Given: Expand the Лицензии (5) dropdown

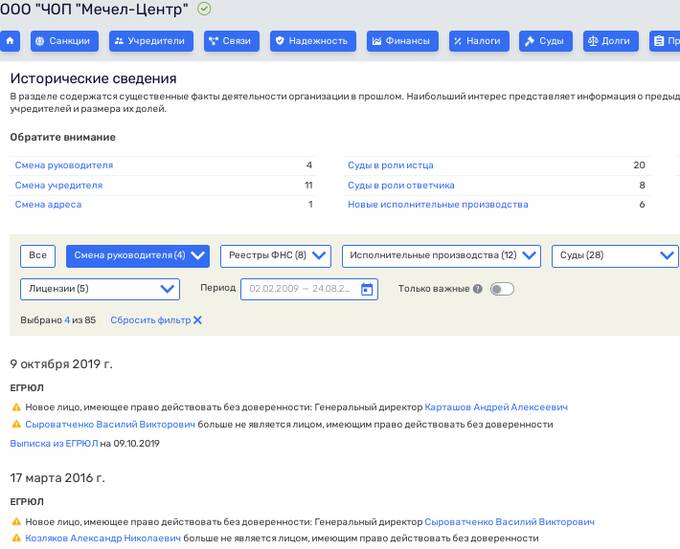Looking at the screenshot, I should (x=100, y=289).
